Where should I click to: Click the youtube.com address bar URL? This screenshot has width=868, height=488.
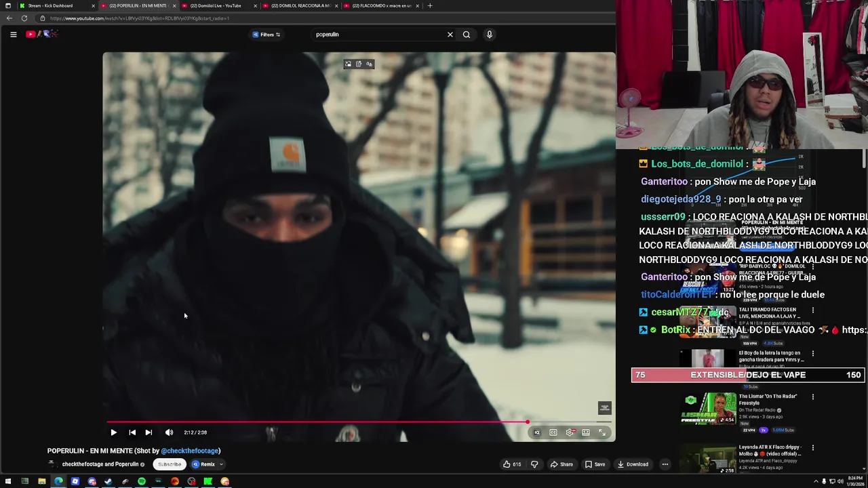(139, 18)
